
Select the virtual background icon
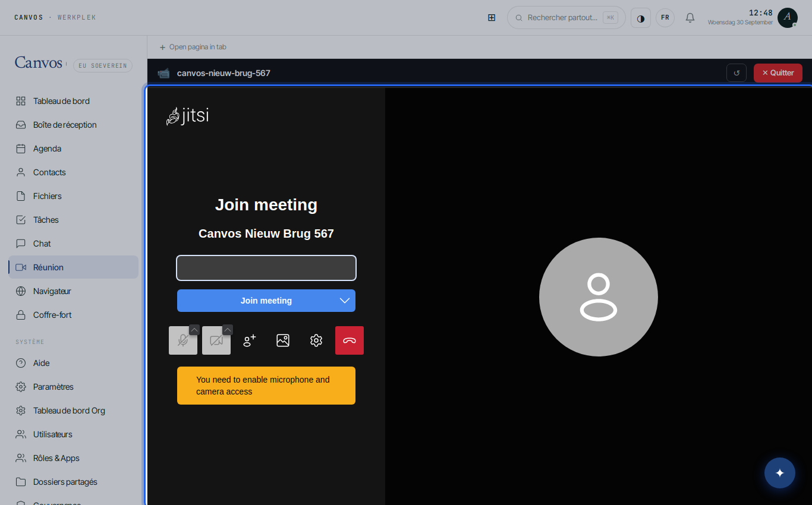(283, 340)
